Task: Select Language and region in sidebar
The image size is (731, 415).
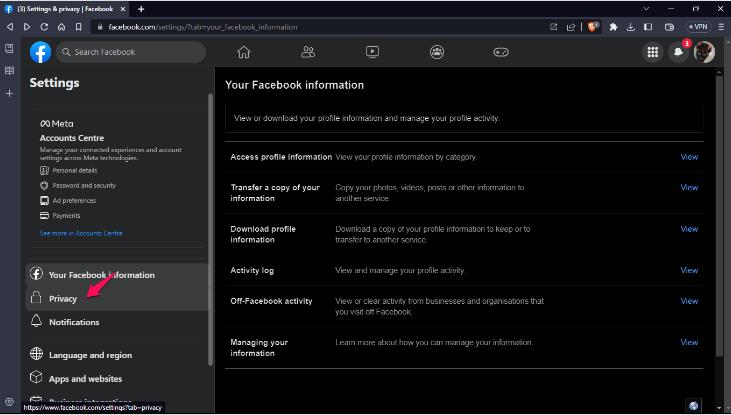Action: pos(117,355)
